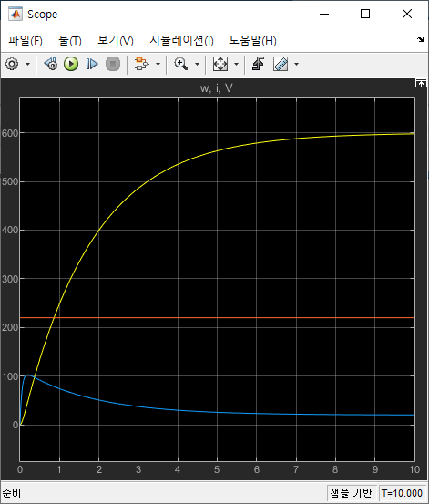Select the zoom magnifier tool
429x504 pixels.
(181, 64)
